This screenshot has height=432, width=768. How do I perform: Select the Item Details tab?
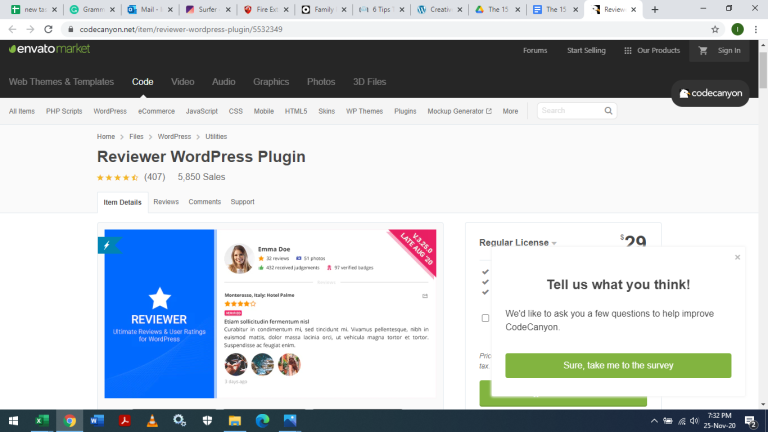(122, 202)
